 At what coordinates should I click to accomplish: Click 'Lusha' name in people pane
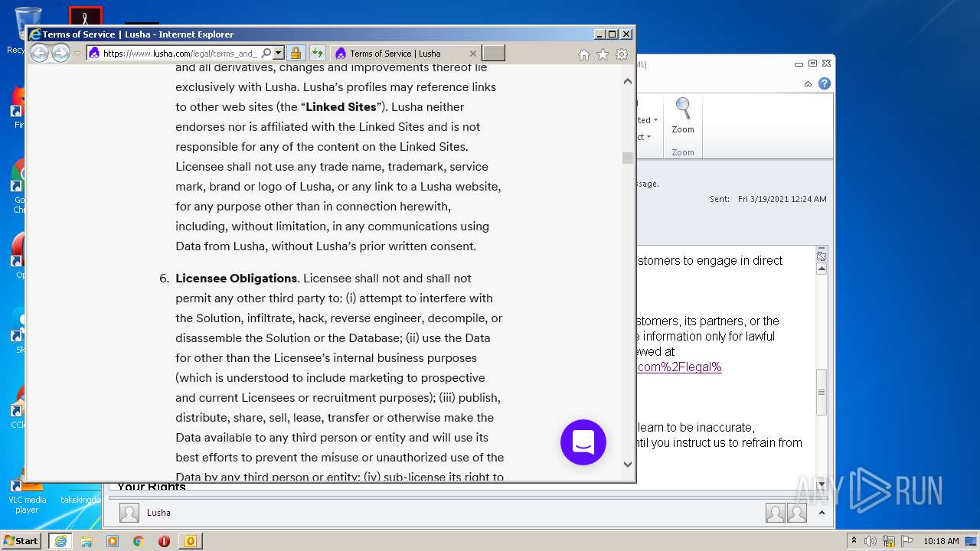[x=158, y=513]
